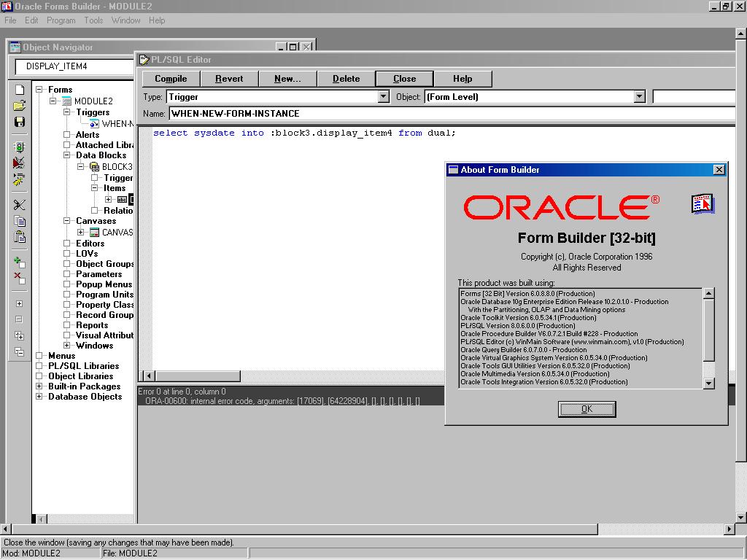747x560 pixels.
Task: Click the select sysdate code line
Action: click(304, 133)
